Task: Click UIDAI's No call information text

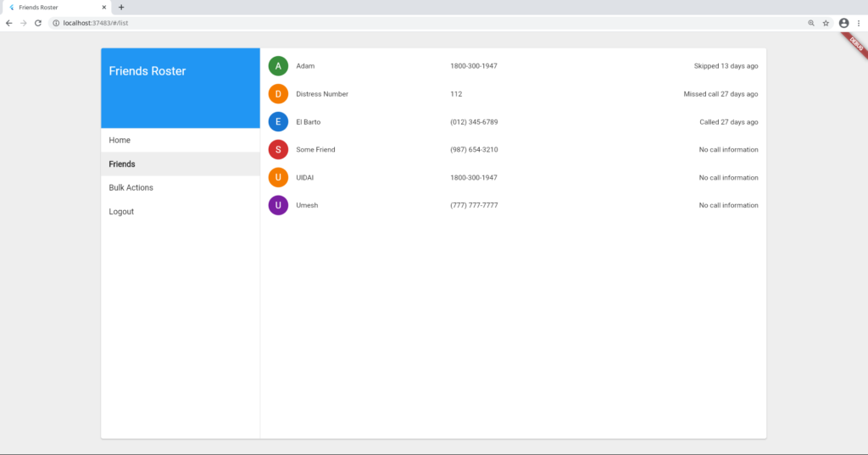Action: click(x=728, y=178)
